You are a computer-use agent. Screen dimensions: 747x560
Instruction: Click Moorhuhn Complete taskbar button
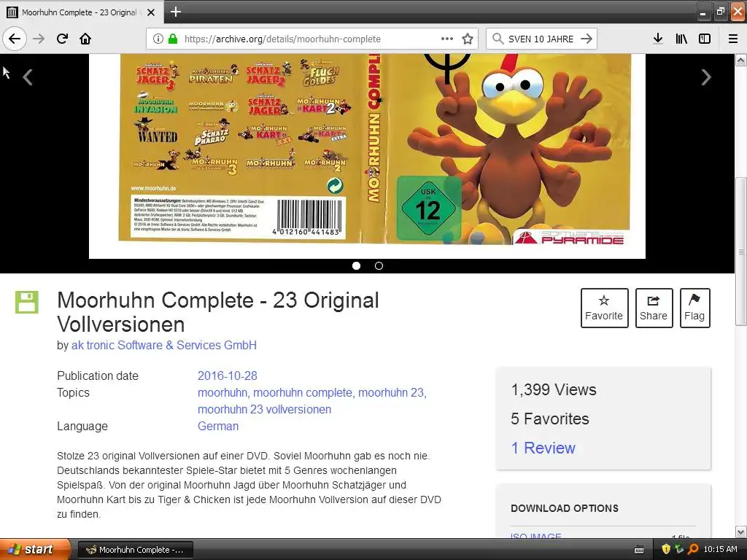pos(135,550)
